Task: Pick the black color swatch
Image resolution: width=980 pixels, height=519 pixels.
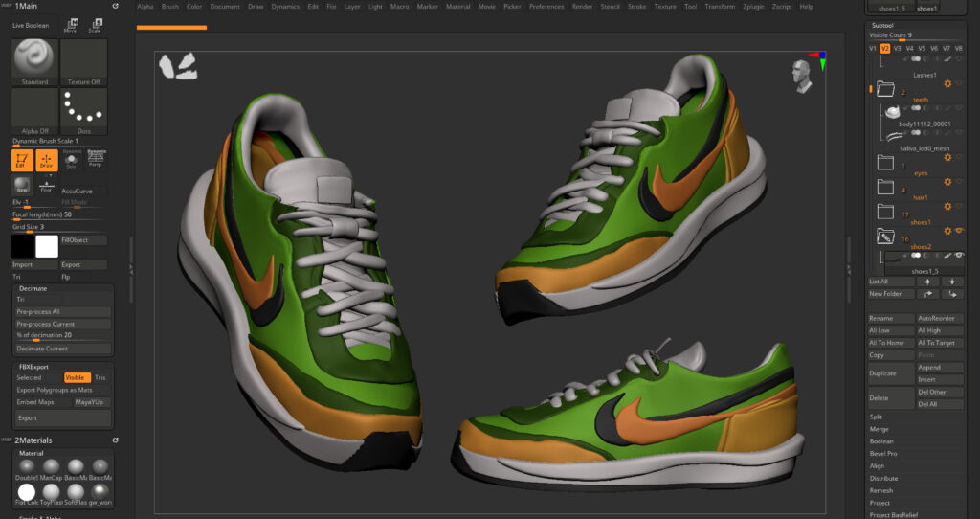Action: (23, 246)
